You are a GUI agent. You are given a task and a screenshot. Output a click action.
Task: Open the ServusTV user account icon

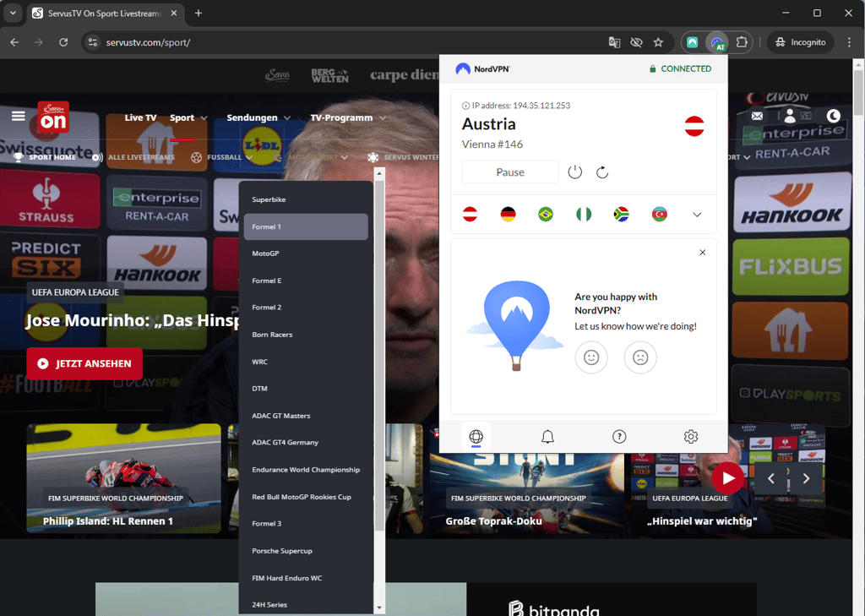pos(790,116)
